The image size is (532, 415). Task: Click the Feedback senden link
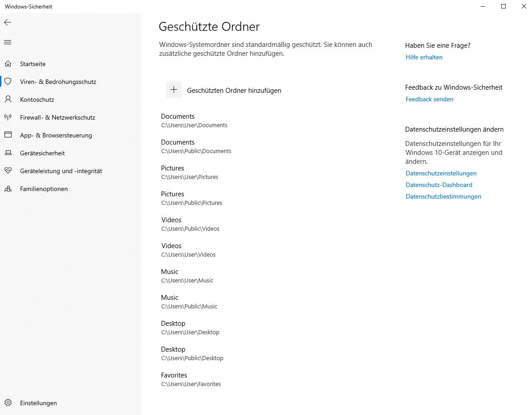429,100
